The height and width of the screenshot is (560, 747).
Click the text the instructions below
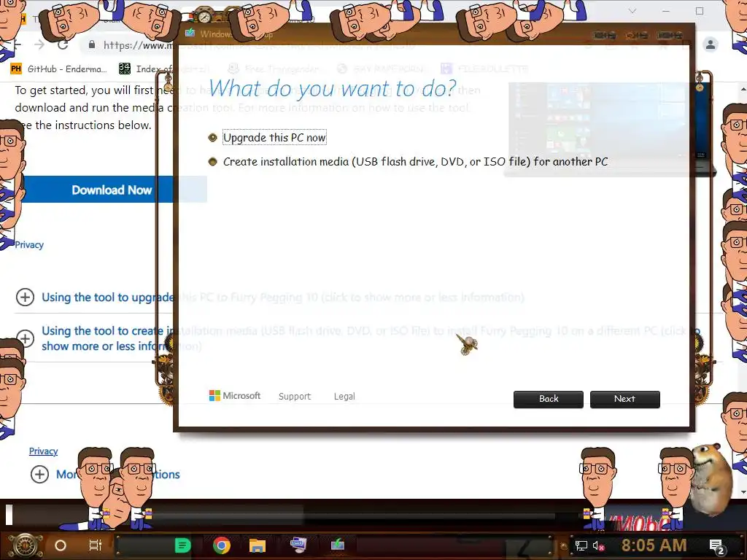point(93,125)
